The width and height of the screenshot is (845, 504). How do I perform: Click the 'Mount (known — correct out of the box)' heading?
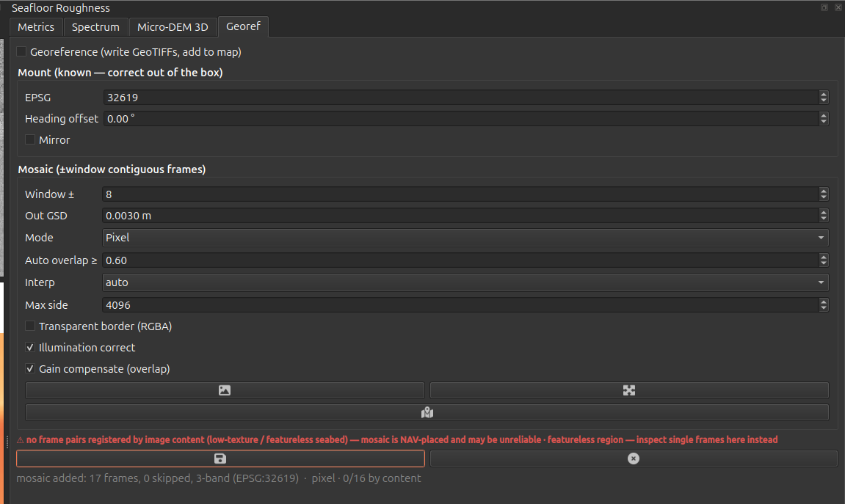(x=120, y=73)
